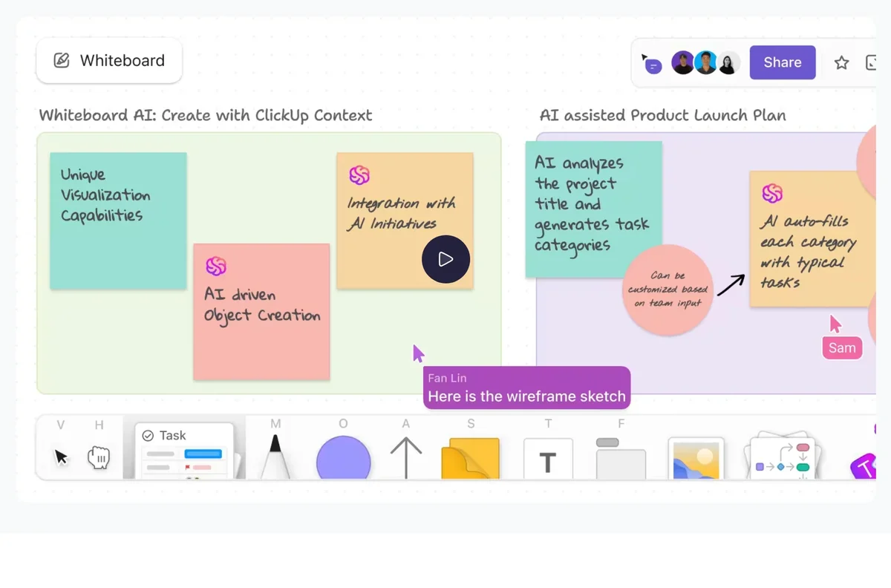Click the purple T sticker at toolbar end

click(x=863, y=466)
